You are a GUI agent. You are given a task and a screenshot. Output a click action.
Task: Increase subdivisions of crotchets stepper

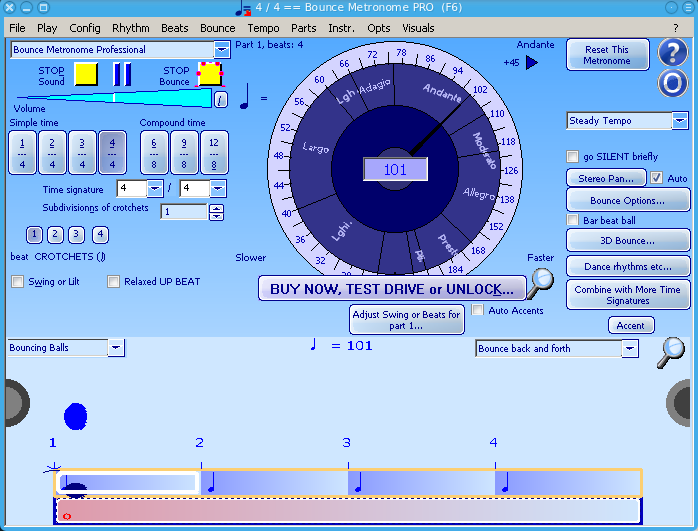(x=216, y=208)
